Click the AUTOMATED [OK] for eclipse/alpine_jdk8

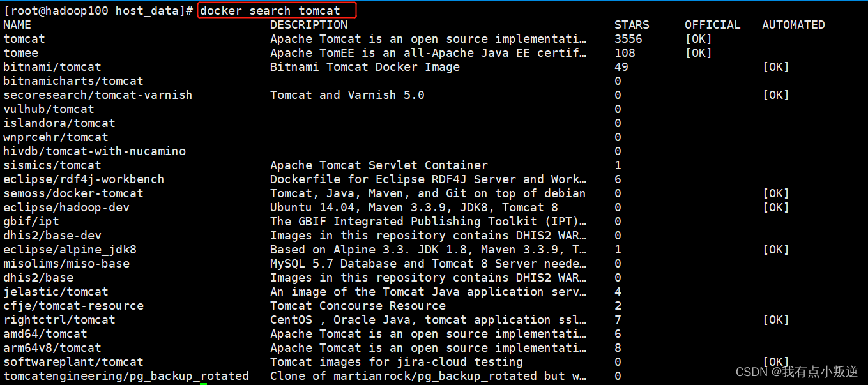(x=776, y=250)
